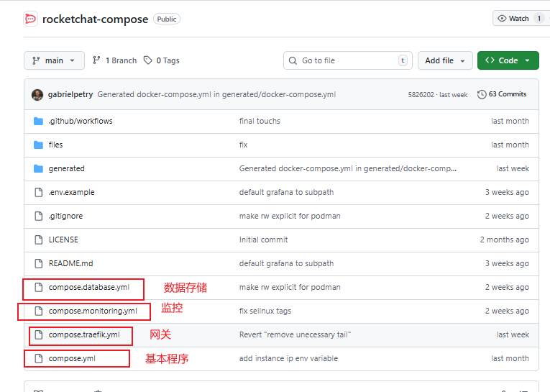Open the green Code dropdown button
The width and height of the screenshot is (550, 392).
click(508, 60)
